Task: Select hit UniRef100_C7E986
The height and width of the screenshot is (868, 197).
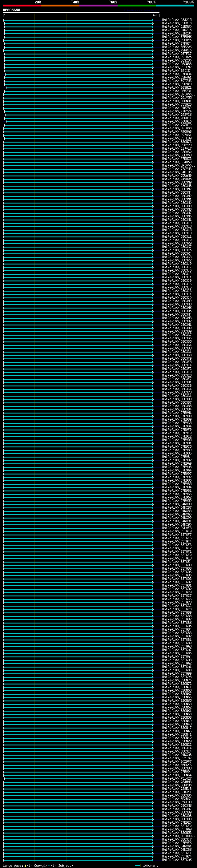Action: (x=177, y=481)
